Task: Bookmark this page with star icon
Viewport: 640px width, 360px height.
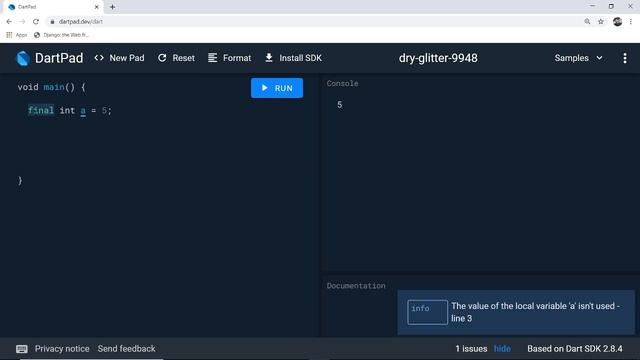Action: pos(601,22)
